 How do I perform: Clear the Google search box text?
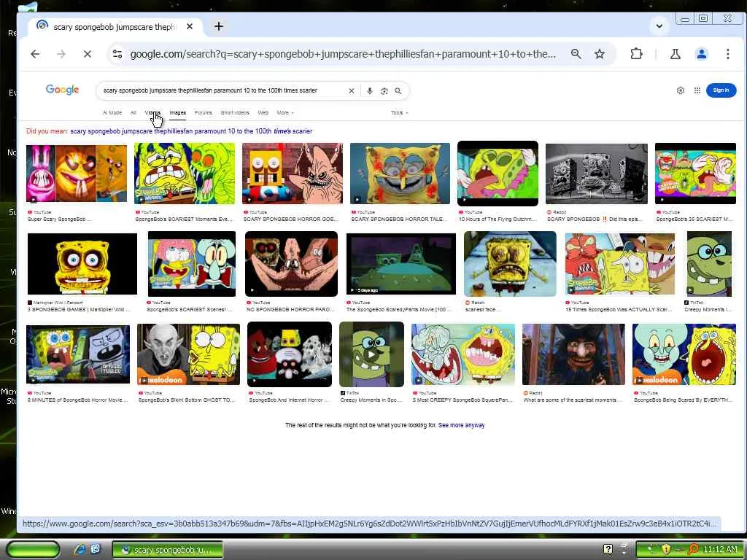352,90
